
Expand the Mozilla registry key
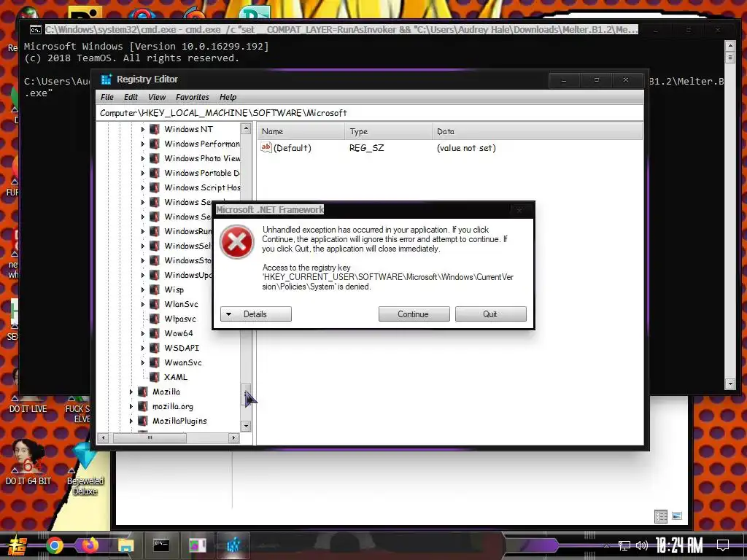pos(131,392)
